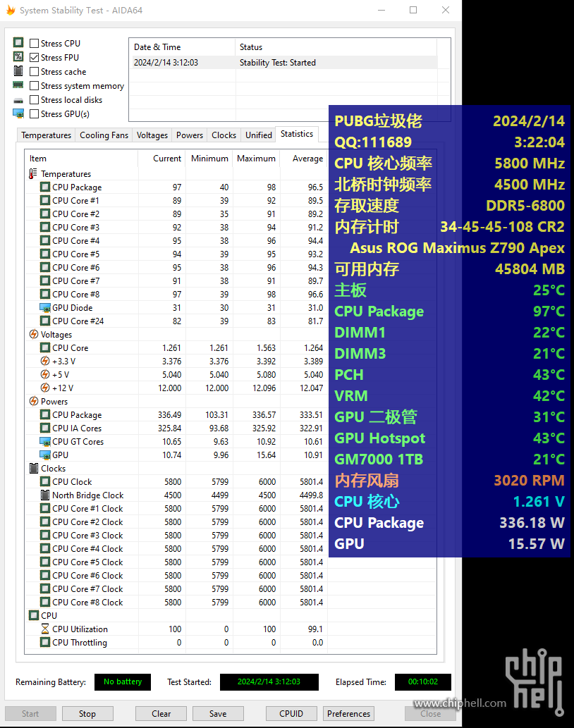This screenshot has height=728, width=574.
Task: Click the icon next to CPU Clock row
Action: 45,481
